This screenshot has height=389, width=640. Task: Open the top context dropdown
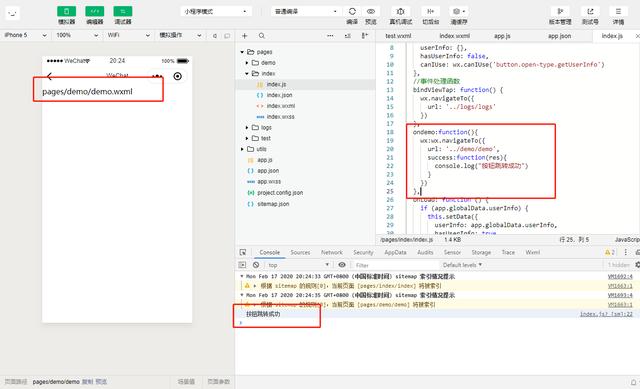pos(298,265)
